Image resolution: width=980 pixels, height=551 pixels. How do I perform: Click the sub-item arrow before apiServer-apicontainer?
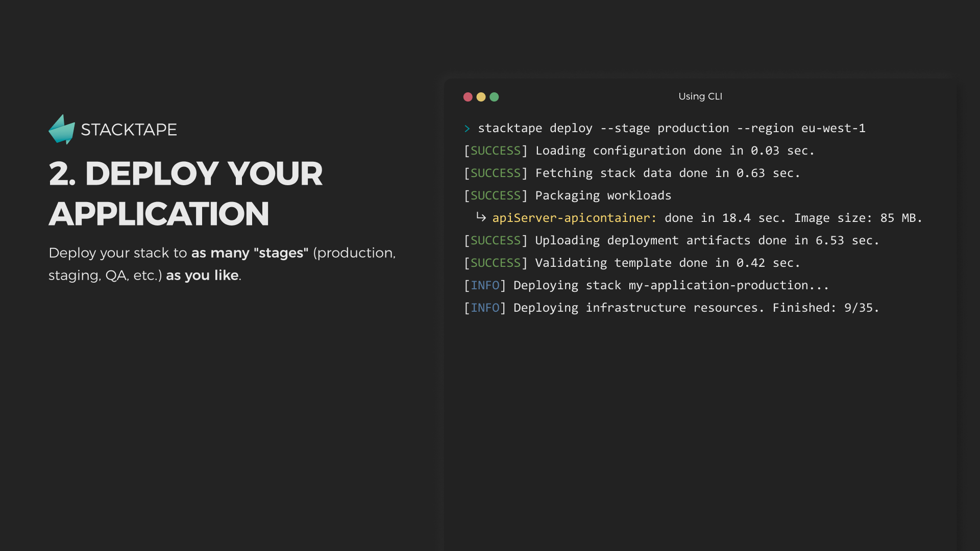[481, 217]
